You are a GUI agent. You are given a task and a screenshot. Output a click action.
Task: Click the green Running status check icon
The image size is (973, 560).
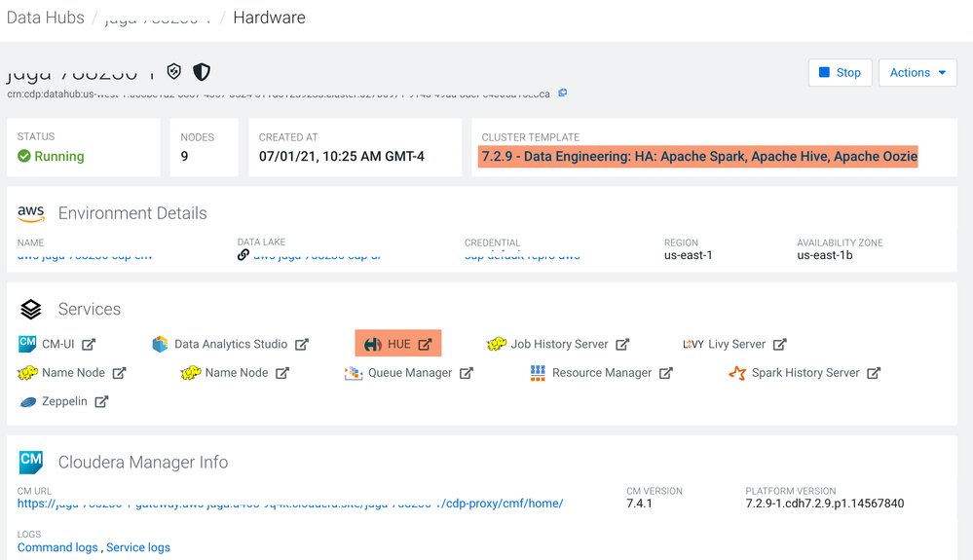coord(24,156)
